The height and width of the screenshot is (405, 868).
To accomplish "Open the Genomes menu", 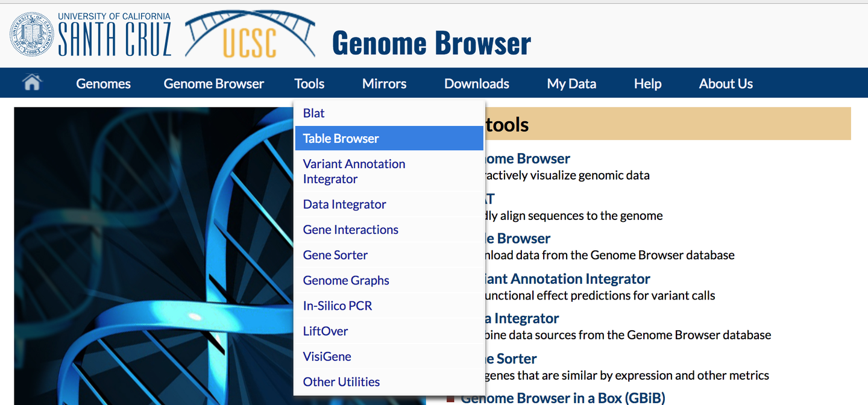I will [103, 84].
